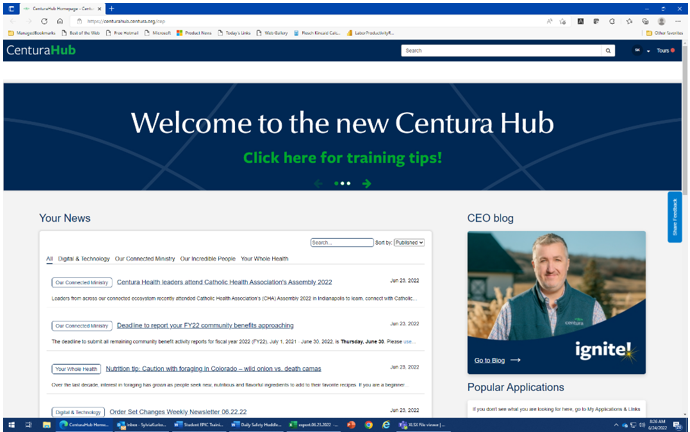The image size is (690, 432).
Task: Click the Windows Start button
Action: coord(11,425)
